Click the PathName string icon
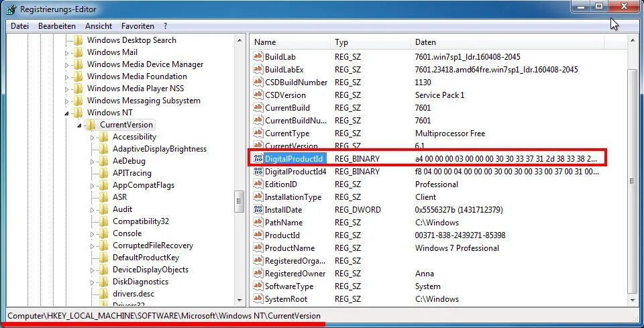Screen dimensions: 644x328 pos(258,222)
